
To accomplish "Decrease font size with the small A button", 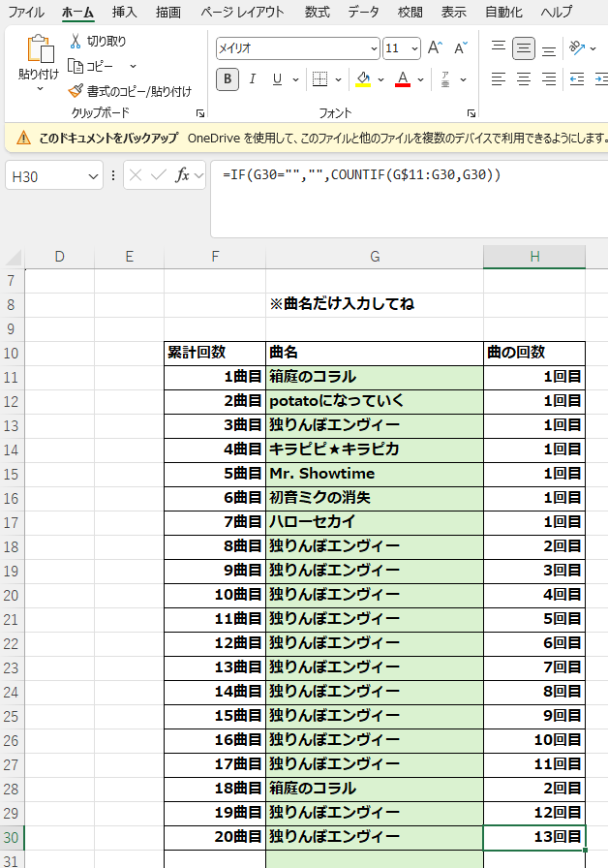I will coord(460,48).
